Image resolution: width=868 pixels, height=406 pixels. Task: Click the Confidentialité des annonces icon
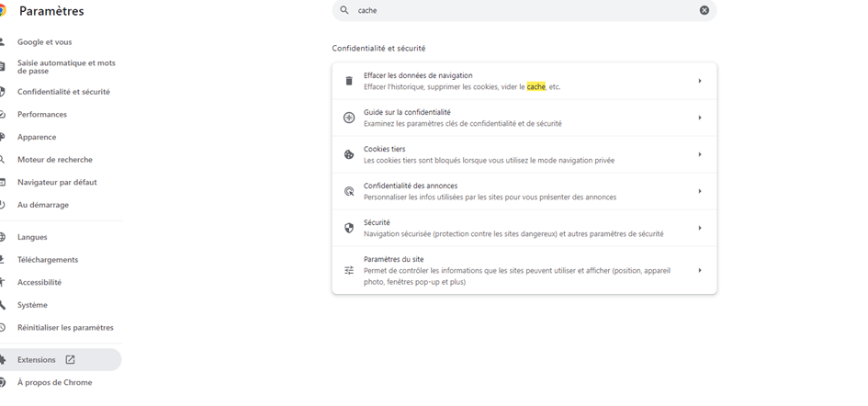point(349,191)
